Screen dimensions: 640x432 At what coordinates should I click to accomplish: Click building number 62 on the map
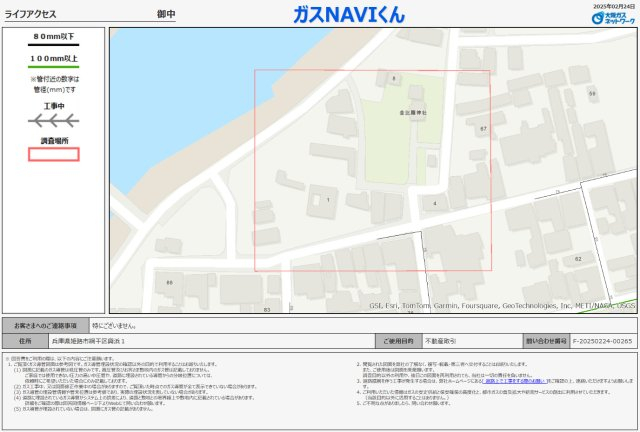(x=578, y=259)
